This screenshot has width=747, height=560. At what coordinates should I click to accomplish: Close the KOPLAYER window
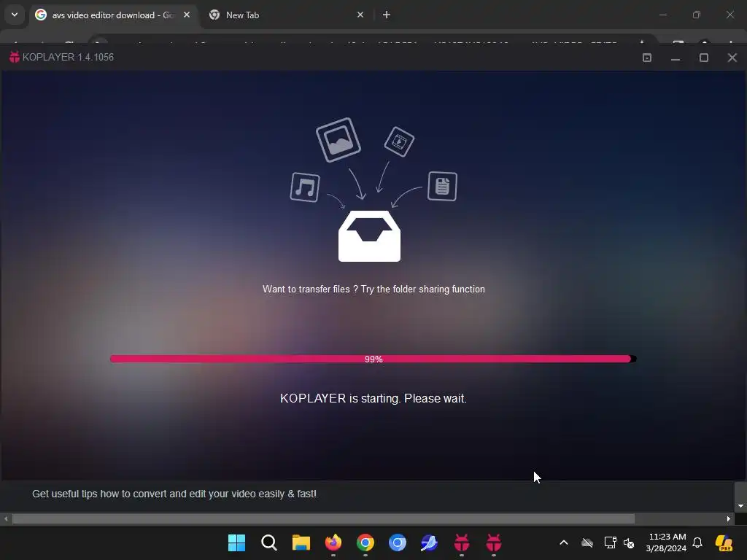(x=732, y=58)
